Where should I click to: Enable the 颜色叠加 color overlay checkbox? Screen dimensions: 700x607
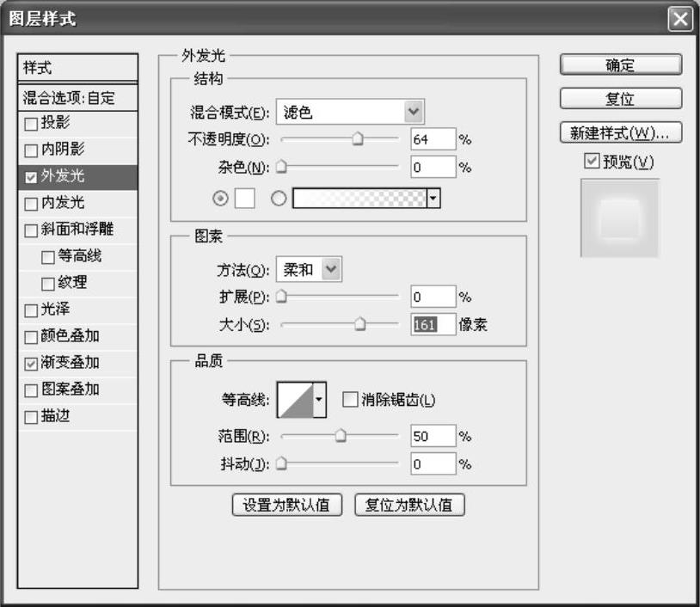pyautogui.click(x=31, y=337)
